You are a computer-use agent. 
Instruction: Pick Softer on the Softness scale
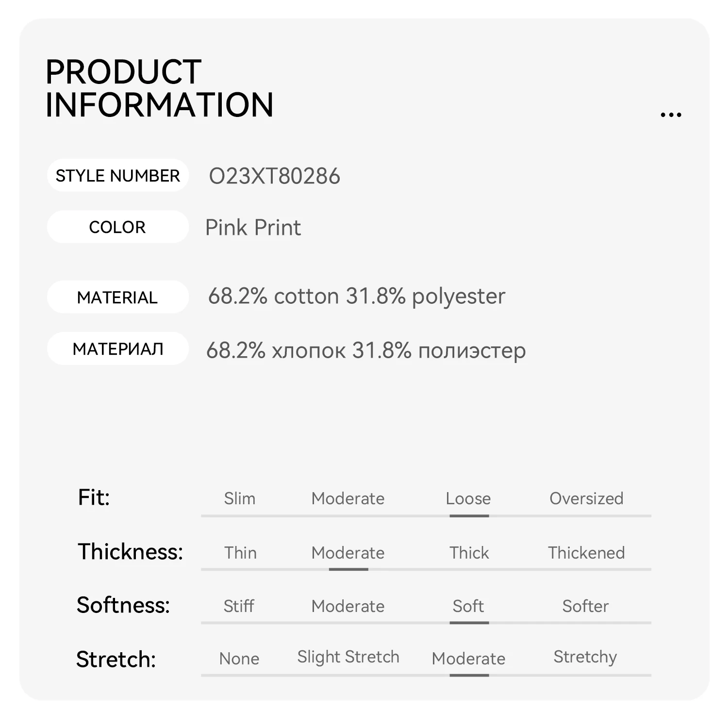tap(585, 606)
